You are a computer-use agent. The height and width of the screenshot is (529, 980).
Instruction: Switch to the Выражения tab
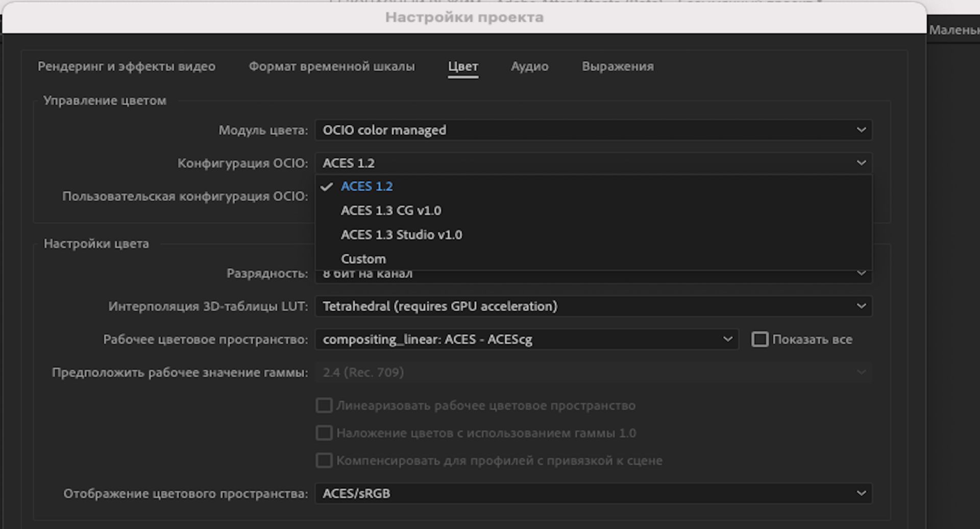(617, 66)
